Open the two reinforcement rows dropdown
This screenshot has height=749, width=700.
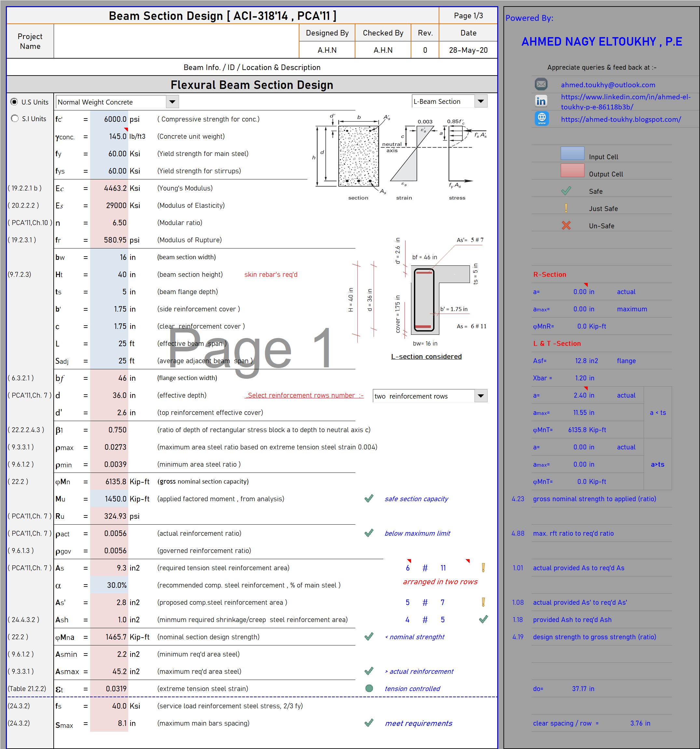pyautogui.click(x=481, y=396)
